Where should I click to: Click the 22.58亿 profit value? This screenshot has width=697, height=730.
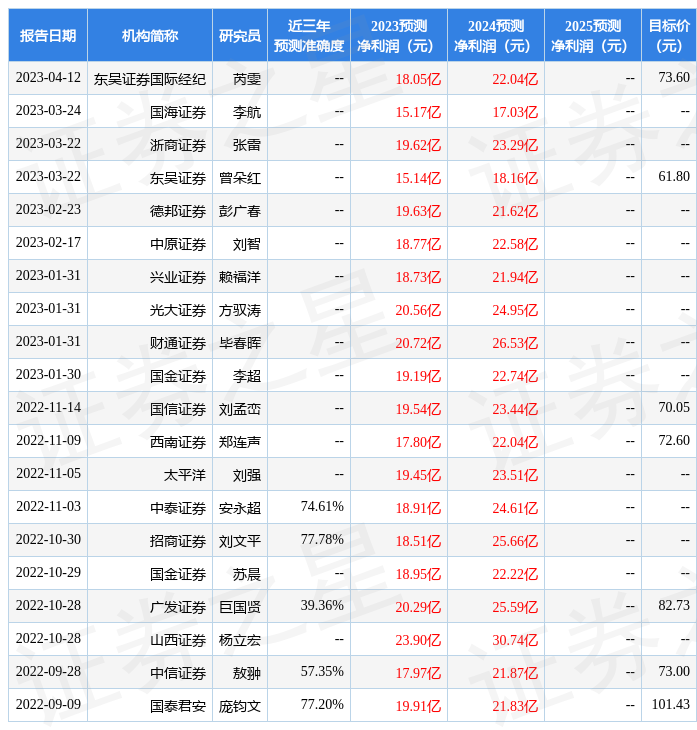(515, 244)
